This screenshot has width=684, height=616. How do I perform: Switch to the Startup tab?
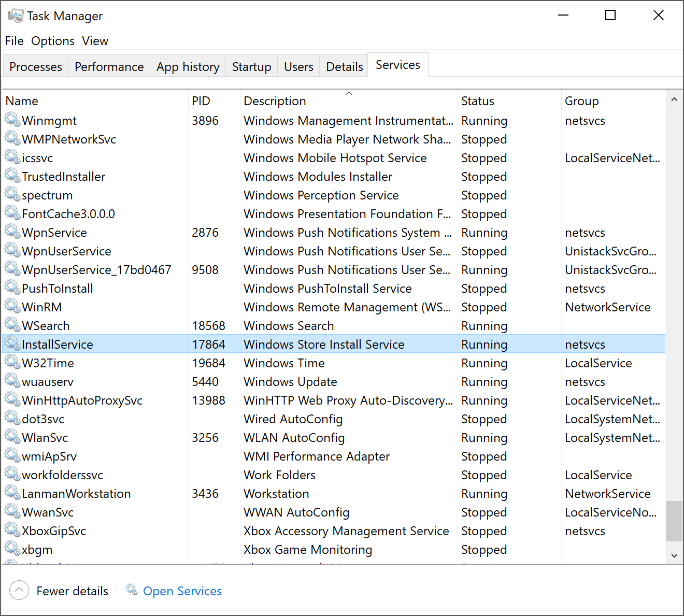click(x=252, y=67)
